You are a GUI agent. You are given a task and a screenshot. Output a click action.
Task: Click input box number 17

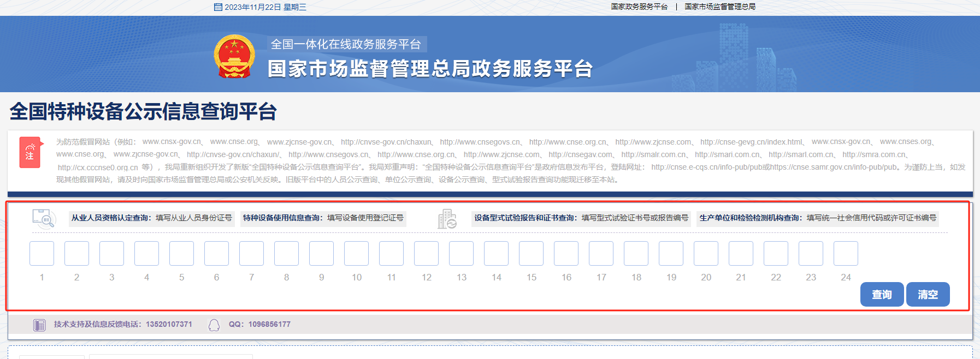click(601, 254)
